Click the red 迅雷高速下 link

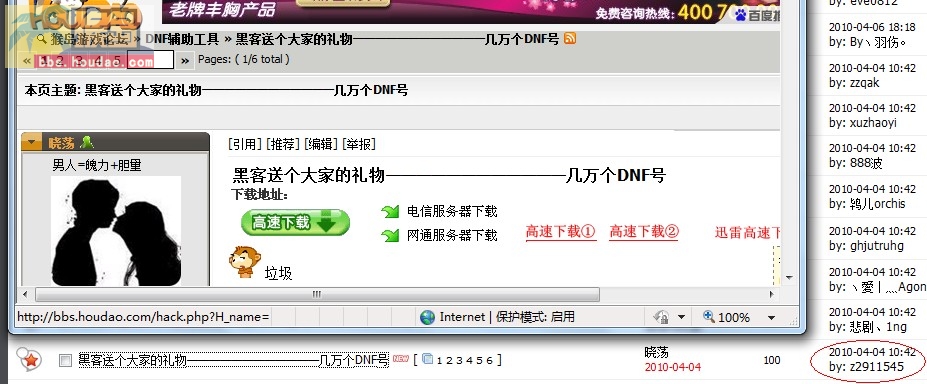click(747, 232)
